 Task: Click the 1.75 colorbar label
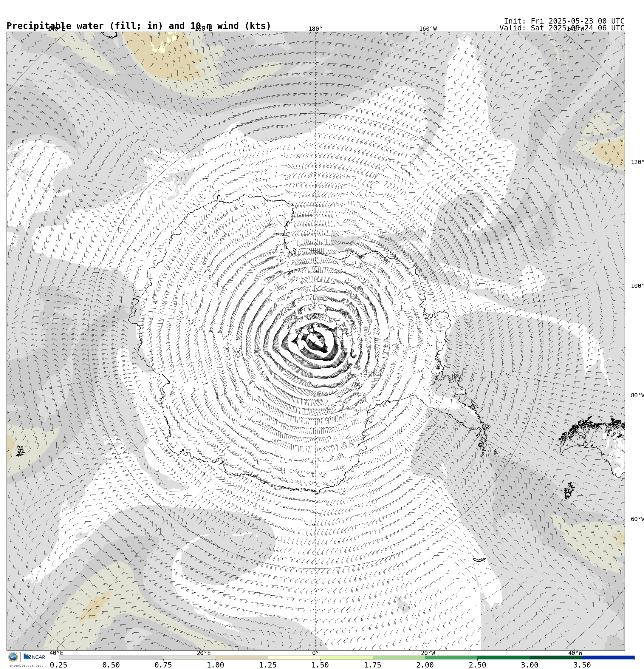pyautogui.click(x=373, y=665)
